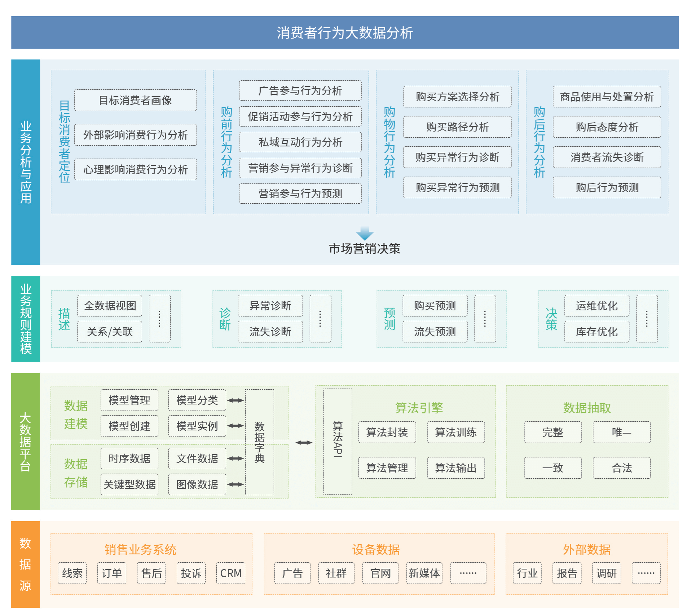Select the CRM box under 销售业务系统
This screenshot has height=616, width=687.
(x=230, y=573)
